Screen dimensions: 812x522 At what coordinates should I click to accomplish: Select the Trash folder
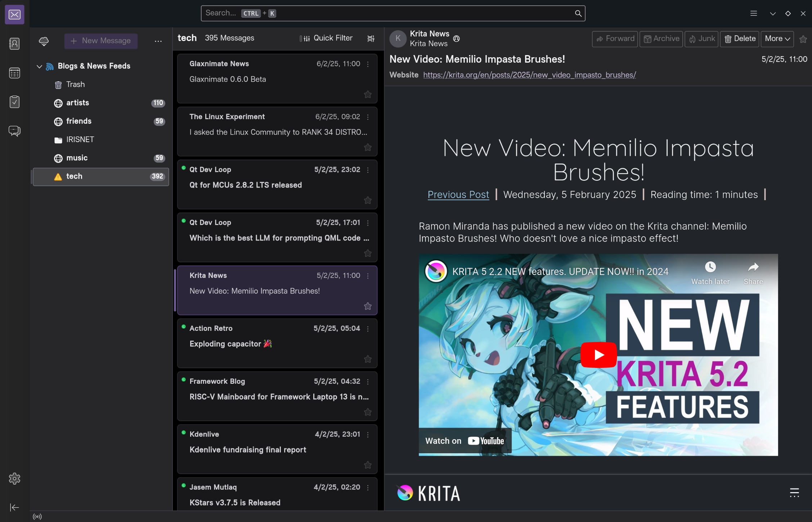[101, 85]
